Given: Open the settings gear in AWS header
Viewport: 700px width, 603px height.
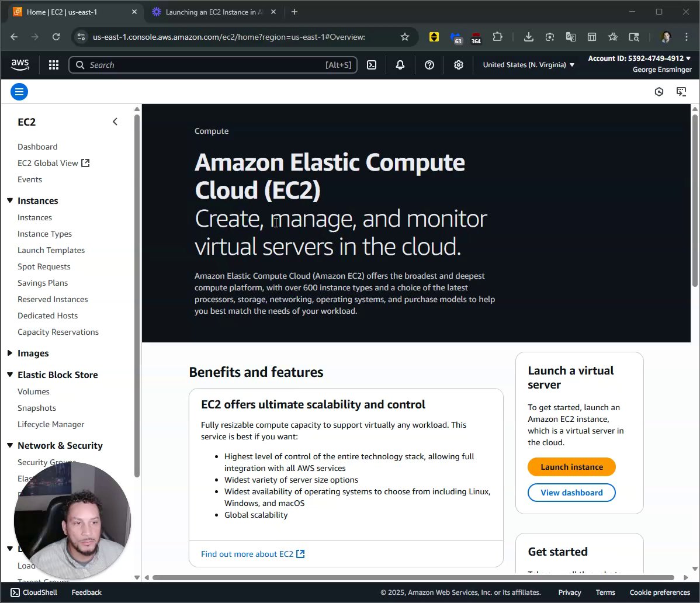Looking at the screenshot, I should (459, 65).
